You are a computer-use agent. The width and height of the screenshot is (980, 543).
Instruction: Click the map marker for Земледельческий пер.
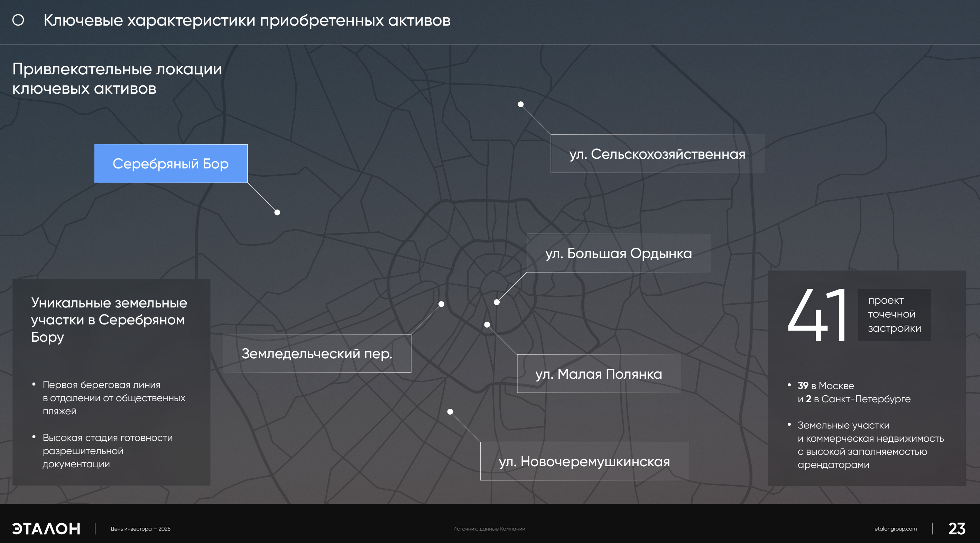pos(441,304)
